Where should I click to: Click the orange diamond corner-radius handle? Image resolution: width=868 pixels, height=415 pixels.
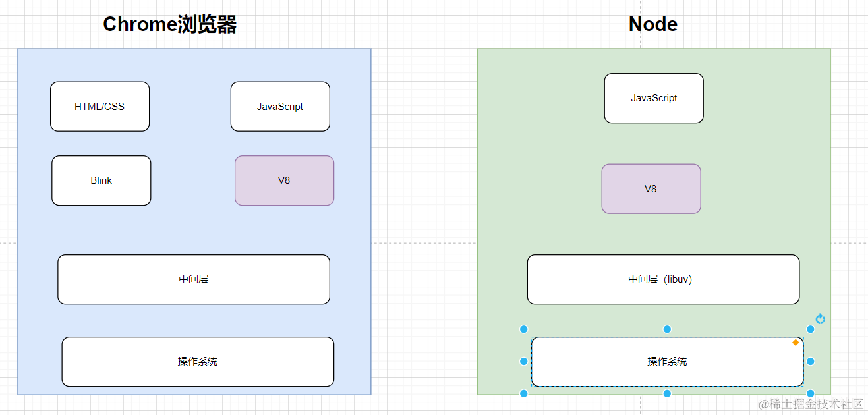click(x=796, y=343)
